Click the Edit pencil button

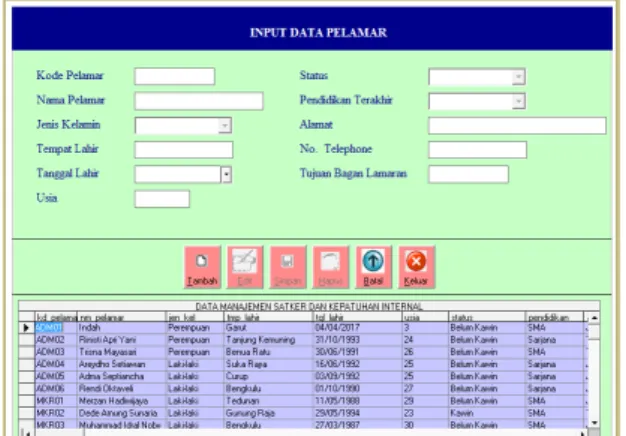click(x=245, y=267)
